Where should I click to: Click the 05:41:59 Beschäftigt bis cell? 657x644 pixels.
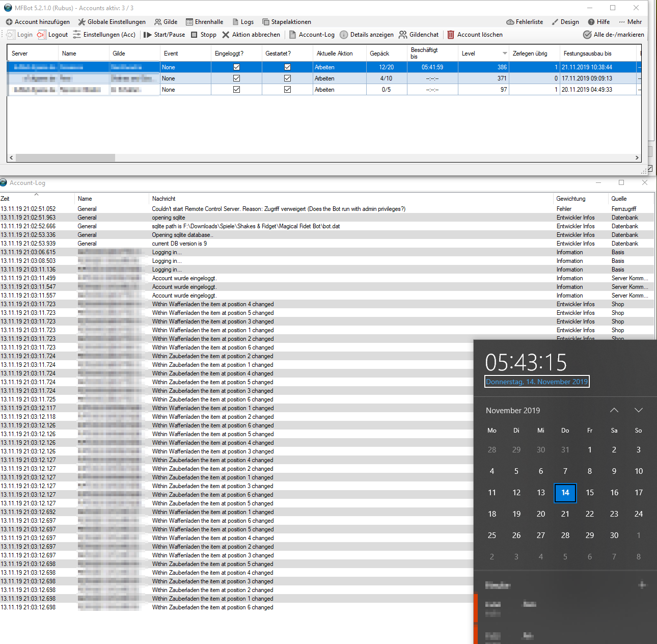point(432,67)
